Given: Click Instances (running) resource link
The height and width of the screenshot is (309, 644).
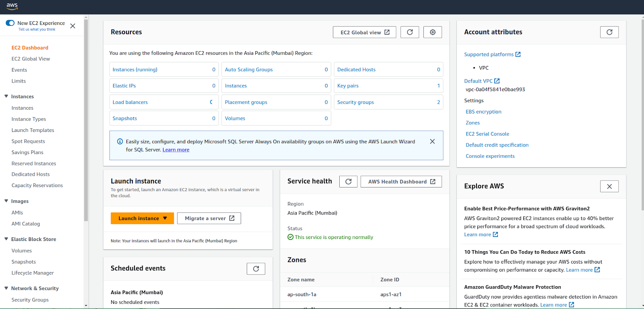Looking at the screenshot, I should (x=135, y=70).
